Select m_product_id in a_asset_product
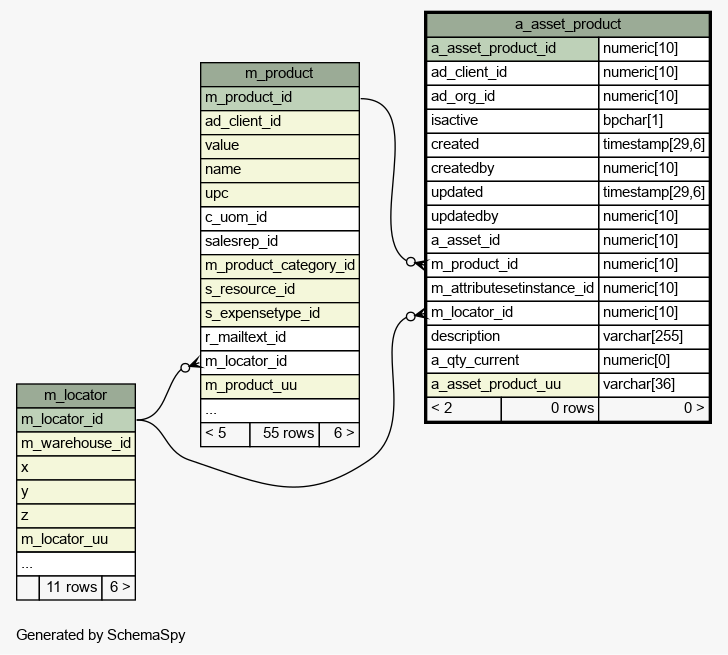This screenshot has width=728, height=655. coord(512,265)
